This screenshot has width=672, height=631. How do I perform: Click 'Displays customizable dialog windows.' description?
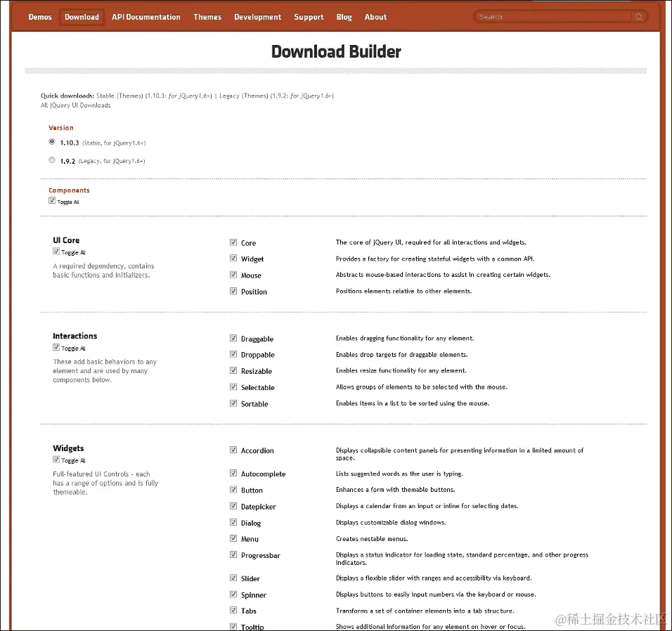pos(391,523)
